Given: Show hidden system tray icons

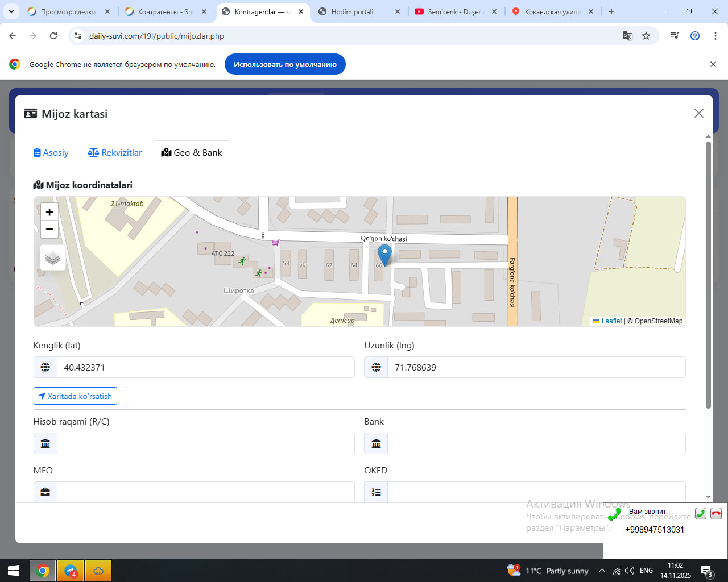Looking at the screenshot, I should point(602,571).
